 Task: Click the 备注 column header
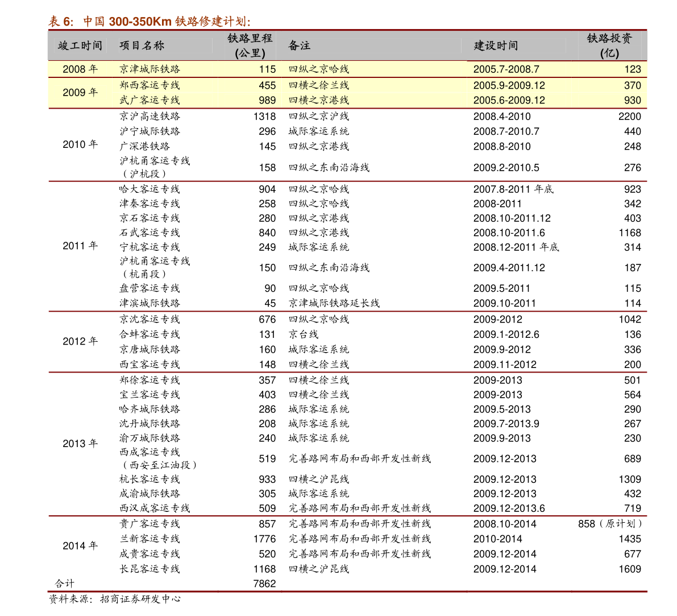click(x=300, y=46)
